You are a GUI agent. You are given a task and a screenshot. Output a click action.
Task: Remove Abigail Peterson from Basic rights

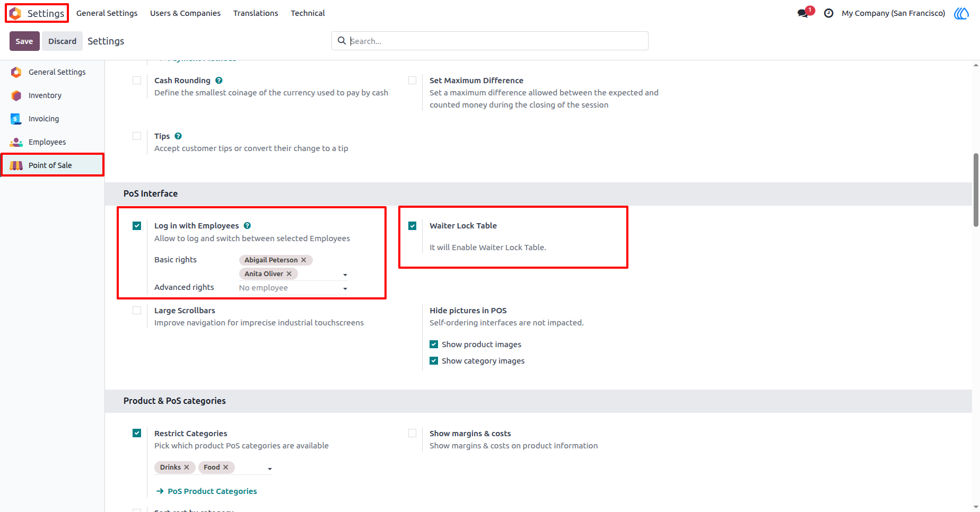304,260
